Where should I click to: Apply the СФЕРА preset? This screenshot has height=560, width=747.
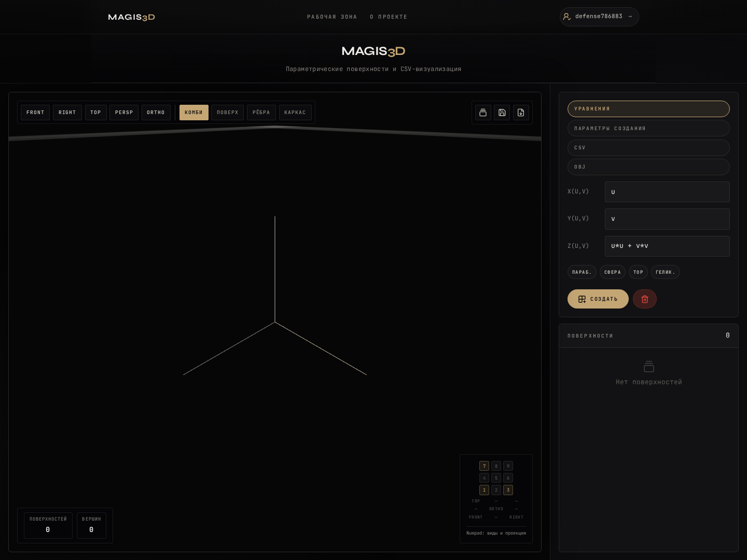(613, 272)
